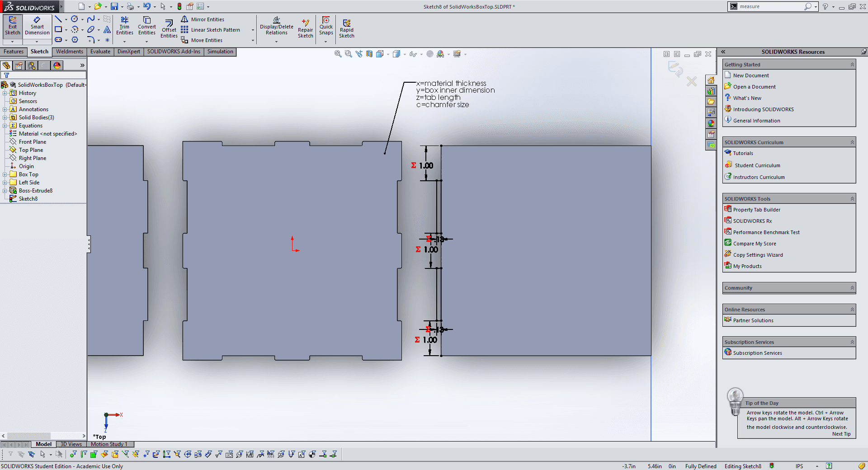Click the New Document link
This screenshot has width=868, height=470.
pyautogui.click(x=751, y=75)
